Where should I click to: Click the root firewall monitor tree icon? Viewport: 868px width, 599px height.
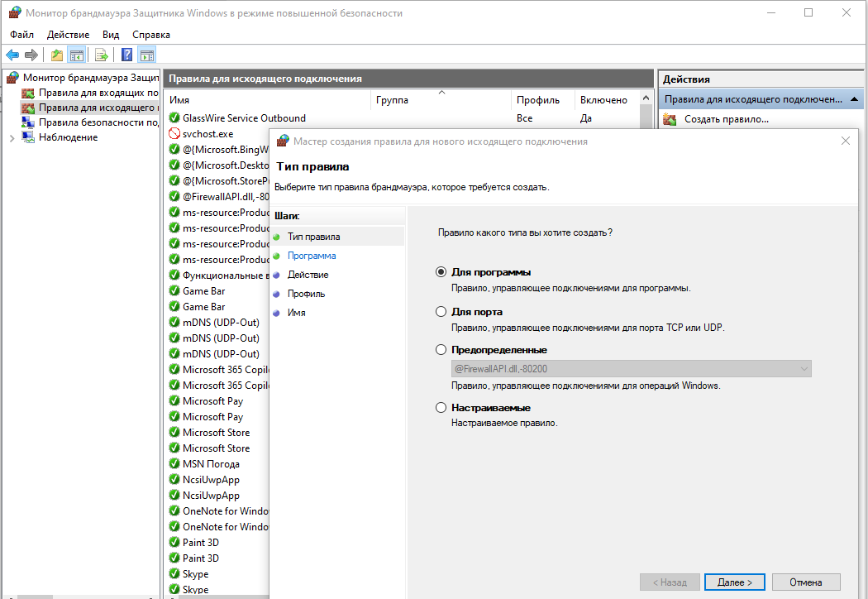click(x=12, y=78)
